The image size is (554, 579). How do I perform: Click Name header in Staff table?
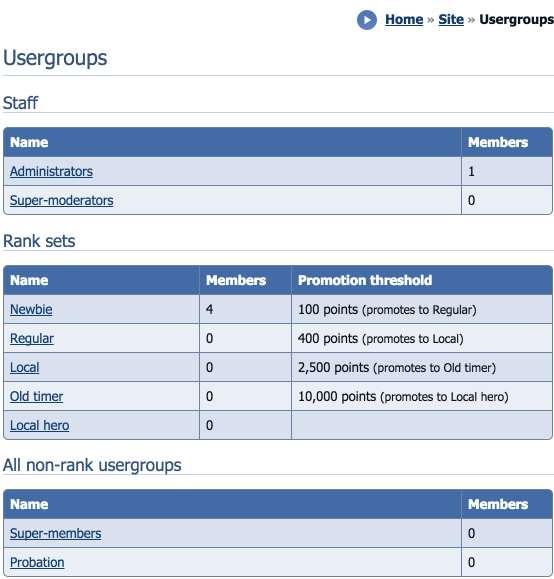pos(29,142)
